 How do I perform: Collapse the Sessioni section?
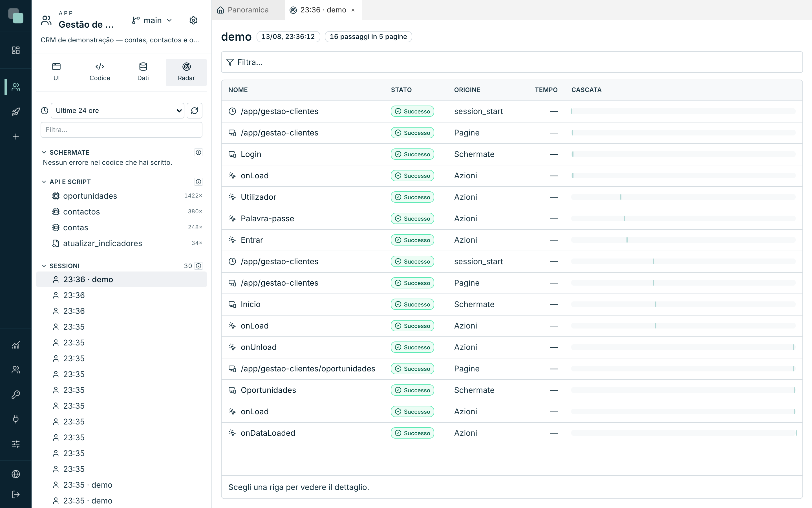44,266
